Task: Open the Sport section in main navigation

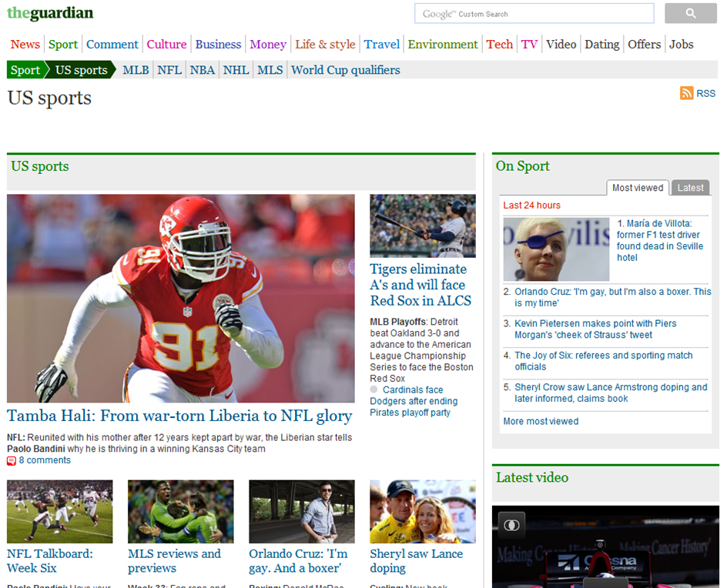Action: pyautogui.click(x=63, y=45)
